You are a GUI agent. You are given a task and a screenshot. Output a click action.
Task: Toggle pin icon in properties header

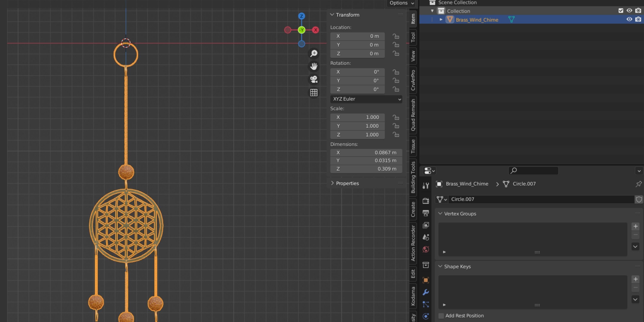coord(638,184)
